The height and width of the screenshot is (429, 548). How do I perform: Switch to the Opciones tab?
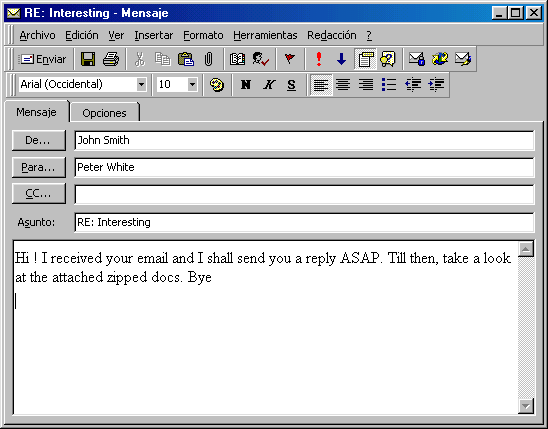104,113
